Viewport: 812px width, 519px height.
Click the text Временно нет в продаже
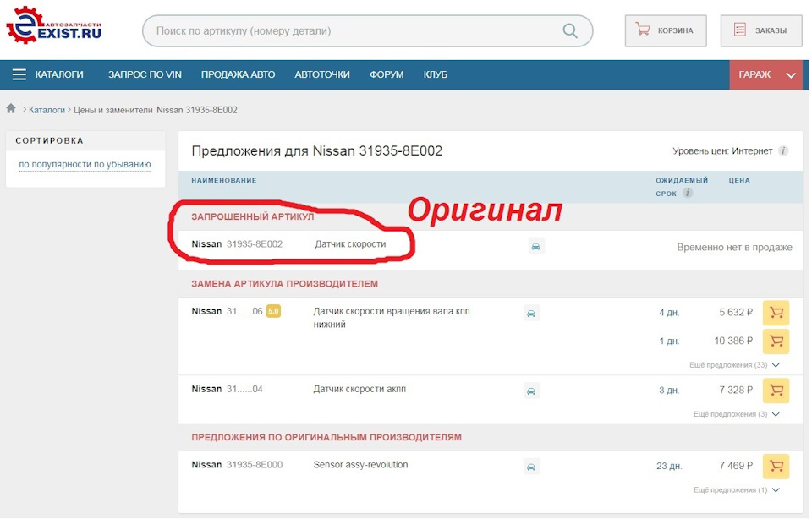point(734,248)
